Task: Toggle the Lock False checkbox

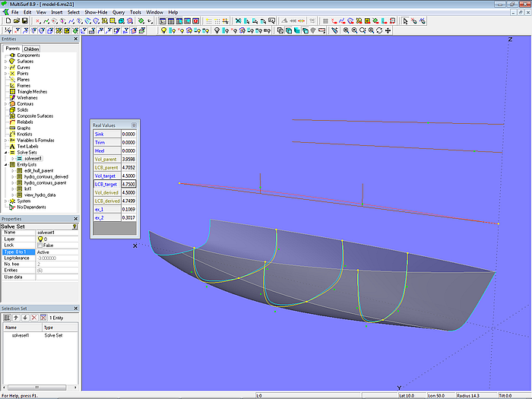Action: pos(40,245)
